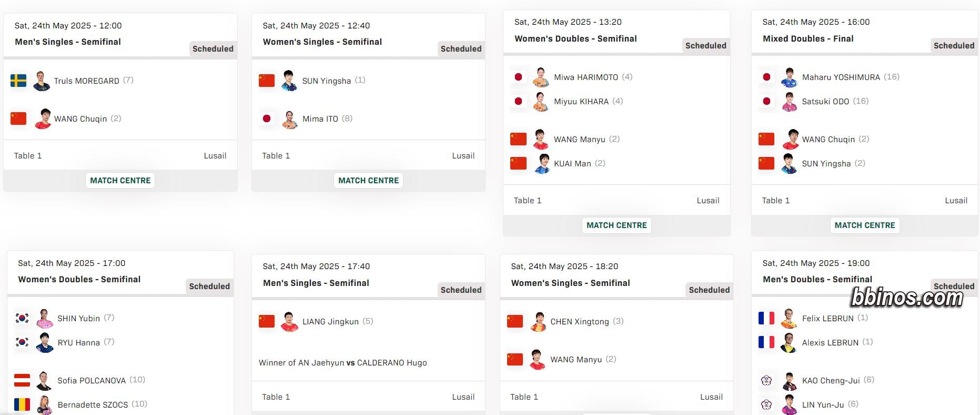The height and width of the screenshot is (415, 980).
Task: Click Sweden flag beside Truls MOREGARD
Action: pos(18,81)
